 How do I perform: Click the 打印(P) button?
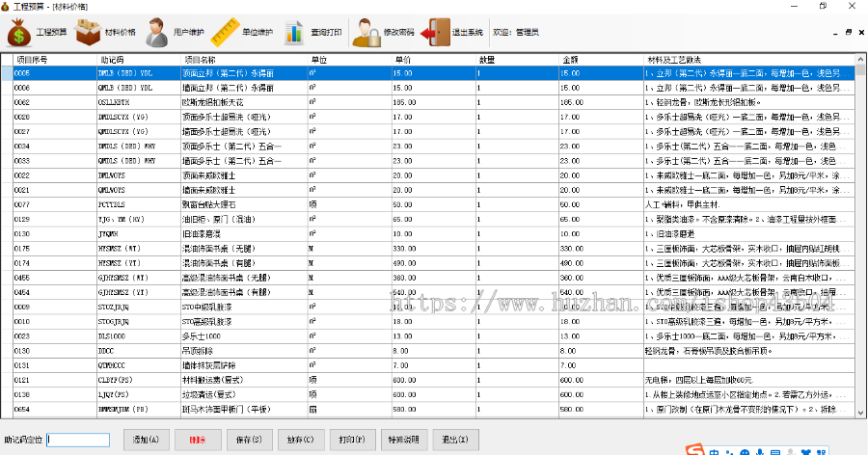click(x=353, y=440)
